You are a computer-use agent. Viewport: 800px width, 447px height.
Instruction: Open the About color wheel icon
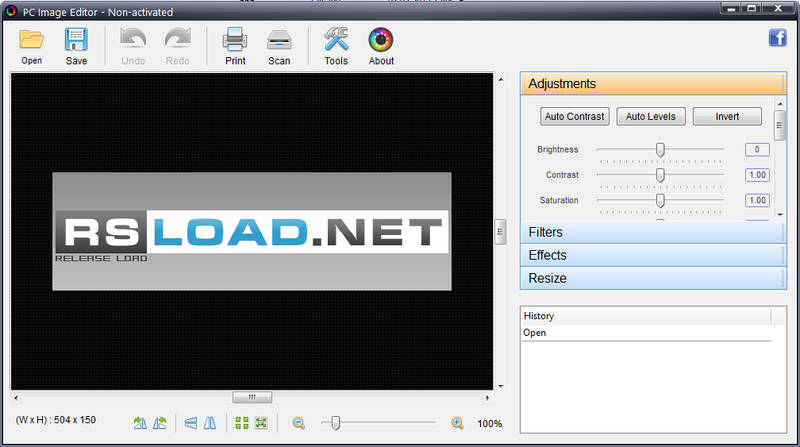pyautogui.click(x=381, y=40)
